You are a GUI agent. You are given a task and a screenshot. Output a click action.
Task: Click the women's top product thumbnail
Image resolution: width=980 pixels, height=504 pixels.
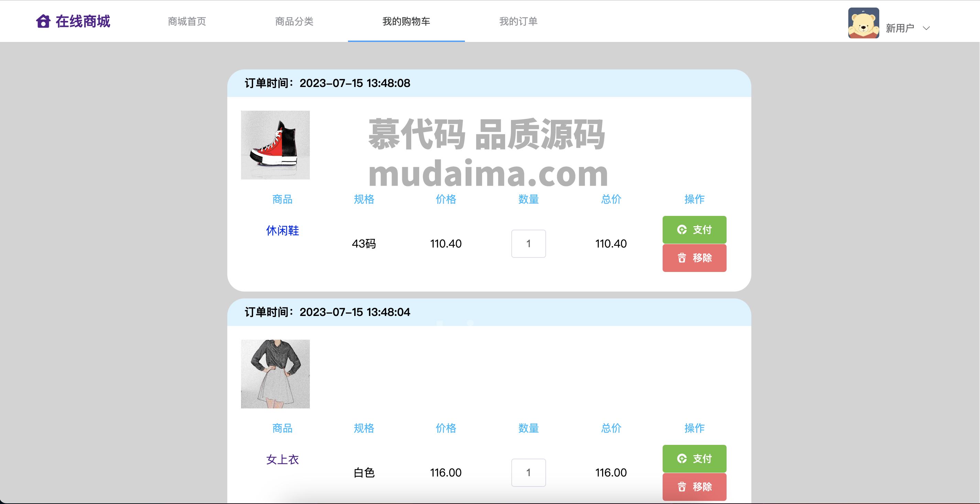(275, 374)
